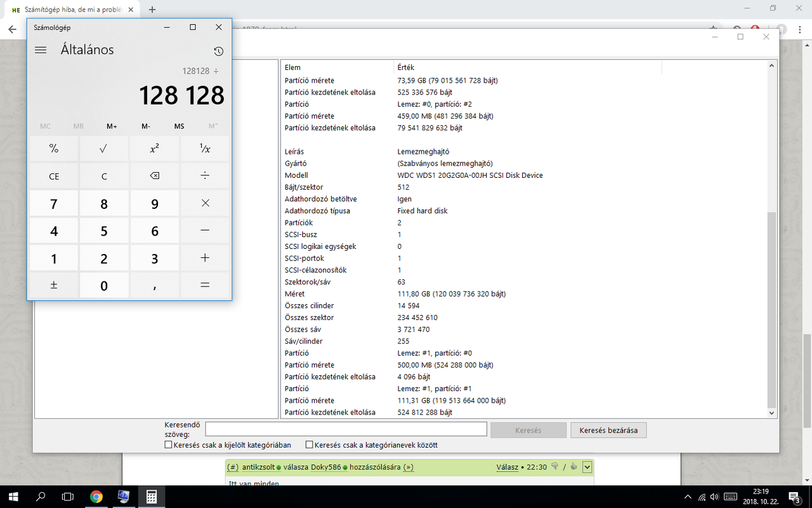812x508 pixels.
Task: Open the Action Center notifications icon
Action: coord(794,497)
